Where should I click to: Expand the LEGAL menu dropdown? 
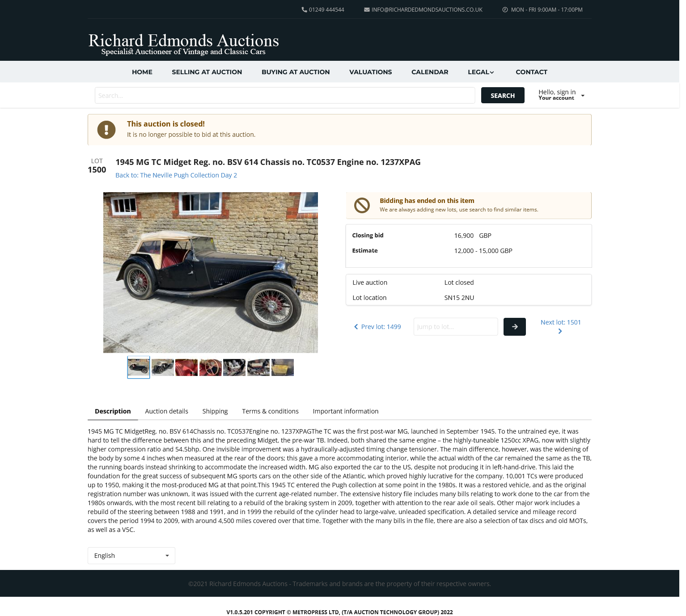point(481,72)
